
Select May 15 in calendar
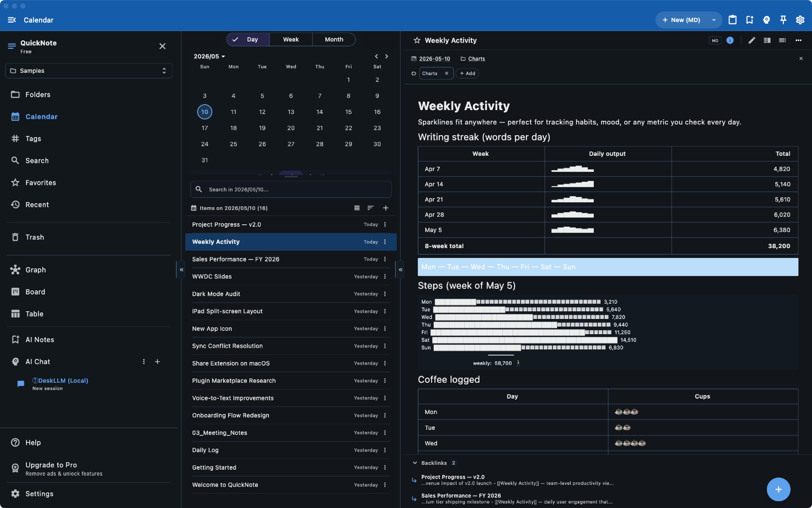click(348, 112)
